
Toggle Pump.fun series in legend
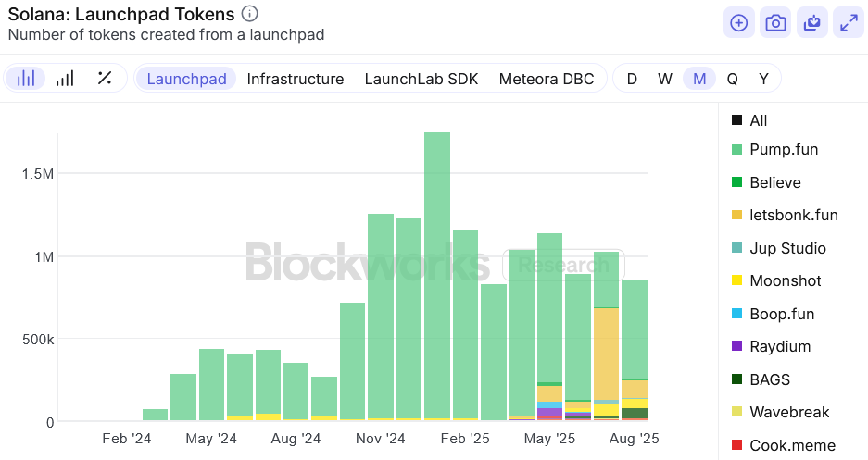(x=774, y=149)
